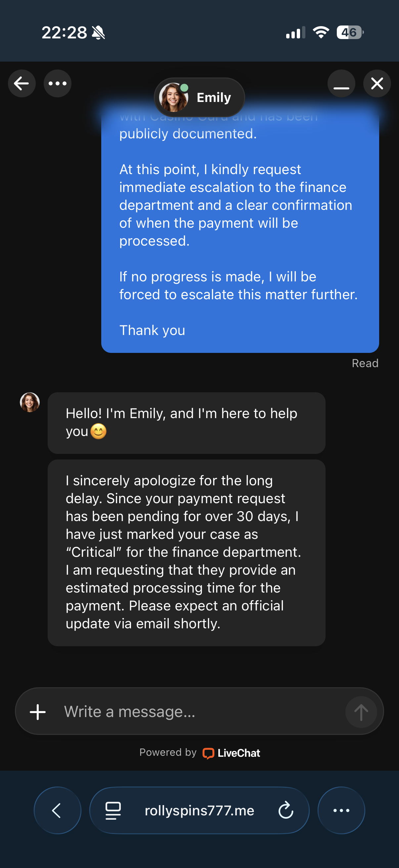This screenshot has height=868, width=399.
Task: Tap the rollyspins777.me address bar
Action: (199, 810)
